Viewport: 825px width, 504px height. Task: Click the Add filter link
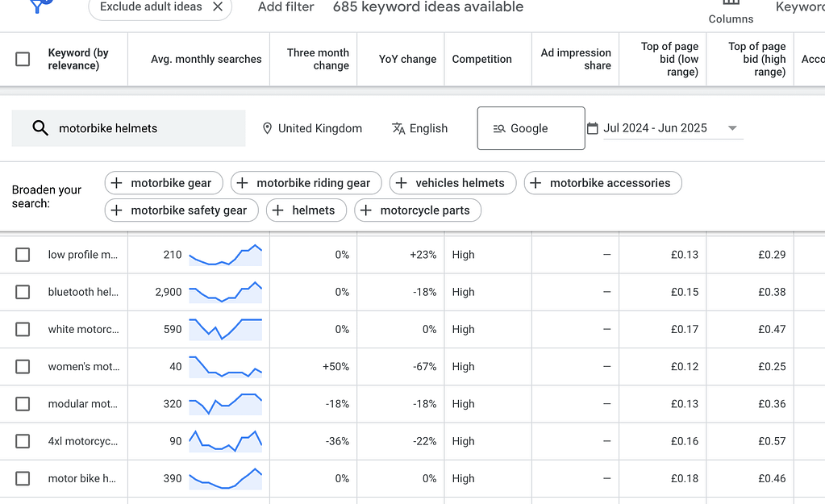285,7
